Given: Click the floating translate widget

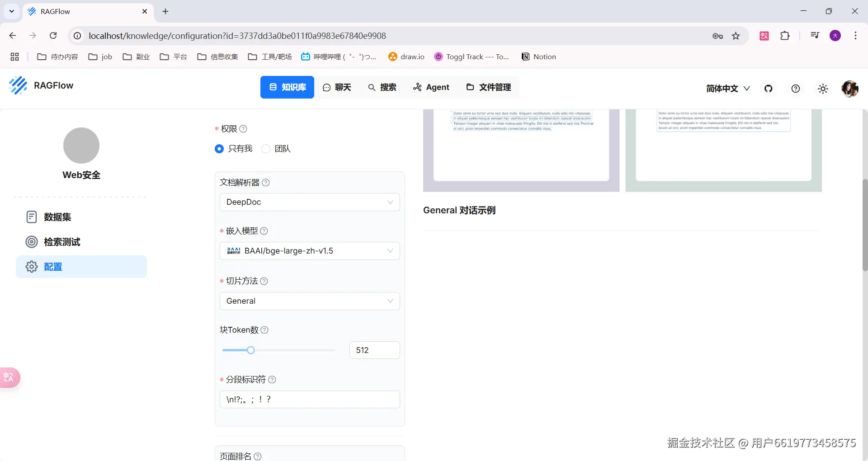Looking at the screenshot, I should (x=9, y=377).
